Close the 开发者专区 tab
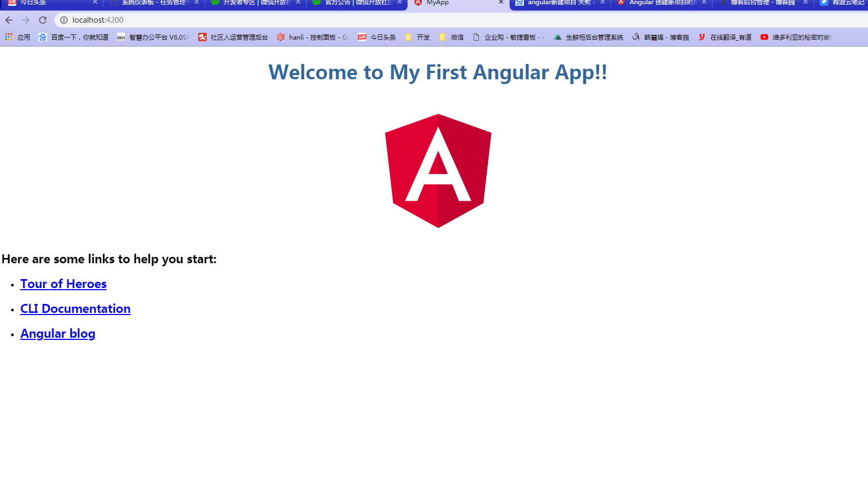The image size is (868, 490). click(x=298, y=3)
